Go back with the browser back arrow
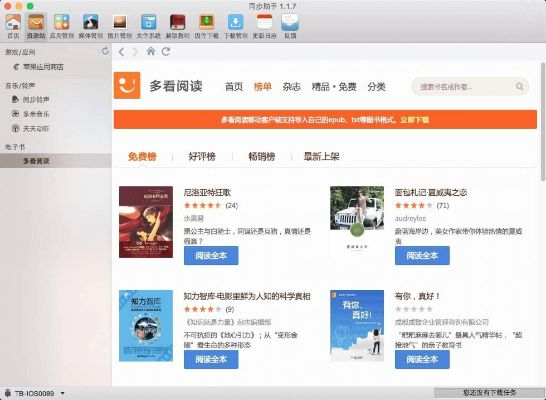Image resolution: width=546 pixels, height=400 pixels. click(121, 52)
